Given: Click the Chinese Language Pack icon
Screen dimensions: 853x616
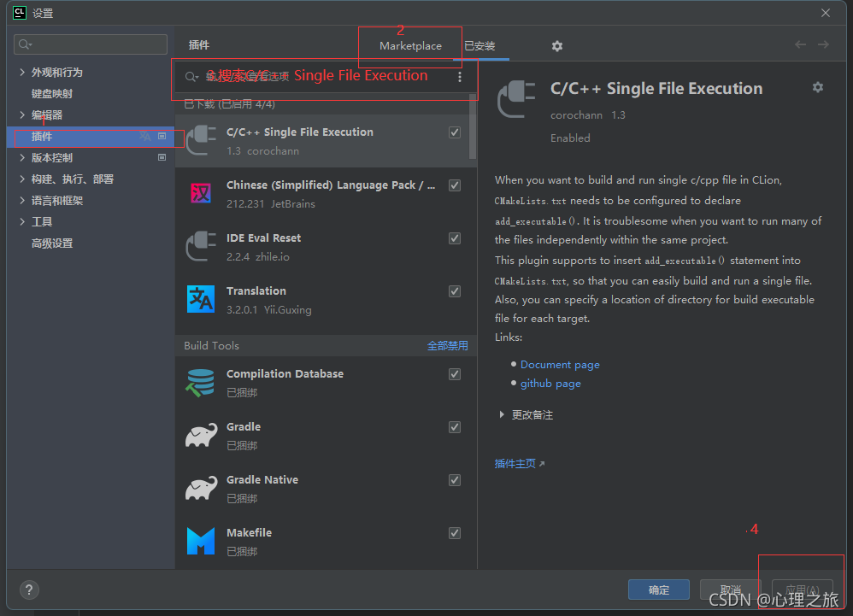Looking at the screenshot, I should click(201, 193).
